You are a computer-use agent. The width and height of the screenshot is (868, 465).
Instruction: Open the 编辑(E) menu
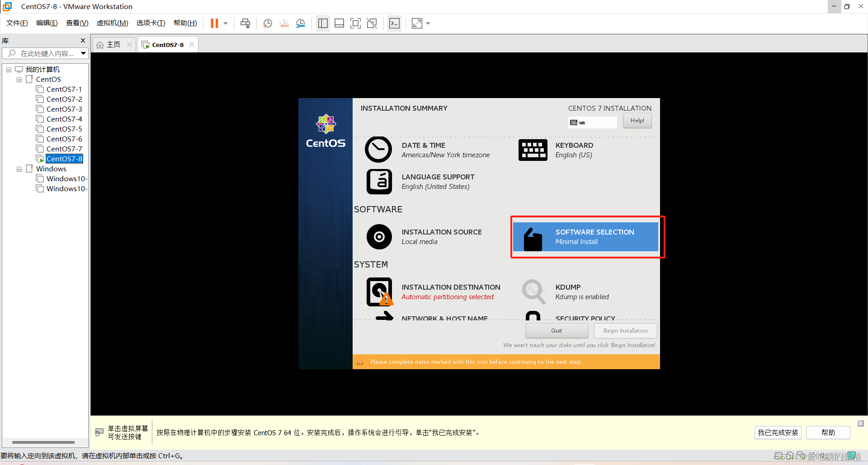(47, 23)
